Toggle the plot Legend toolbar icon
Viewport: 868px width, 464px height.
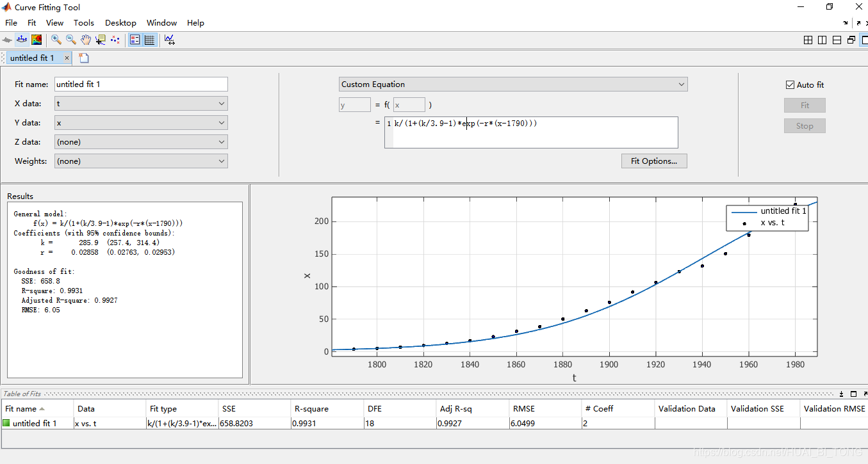(135, 40)
